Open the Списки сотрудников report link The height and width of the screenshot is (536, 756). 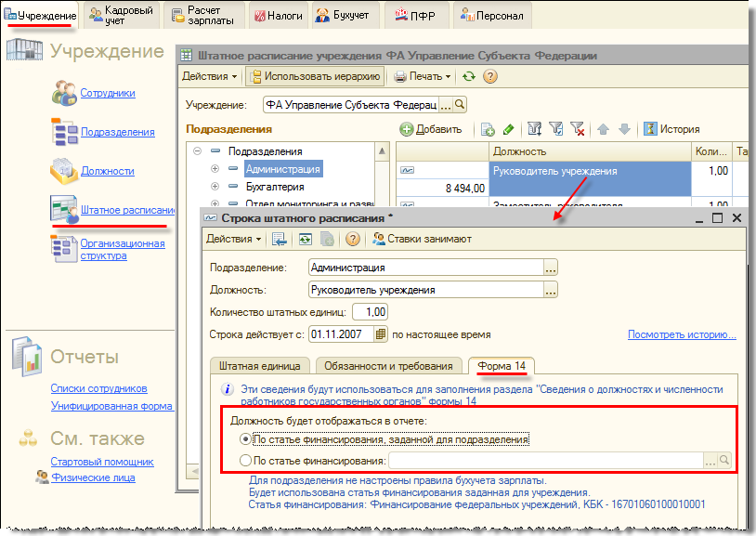[98, 388]
